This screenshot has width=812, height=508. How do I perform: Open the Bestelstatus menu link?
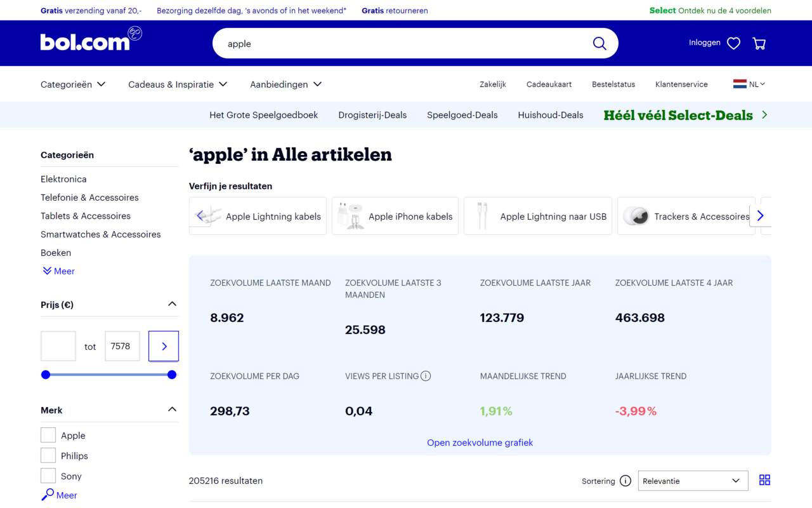click(x=613, y=84)
